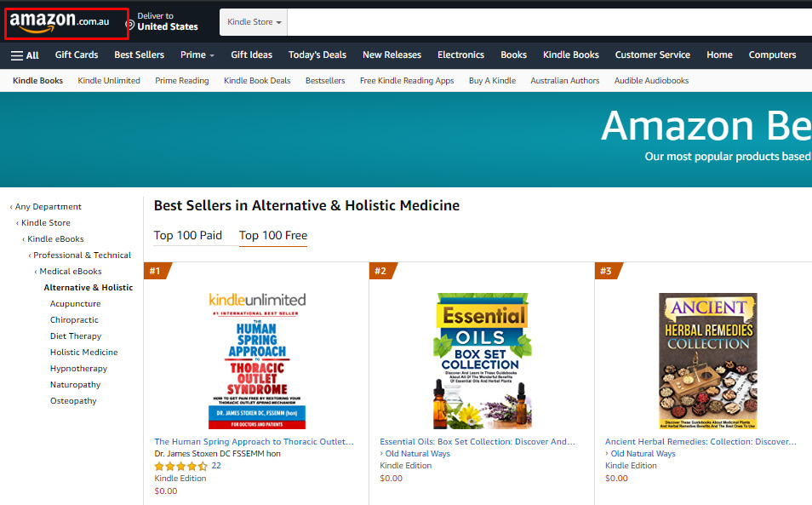Navigate up to Medical eBooks category
This screenshot has width=812, height=505.
(x=71, y=272)
